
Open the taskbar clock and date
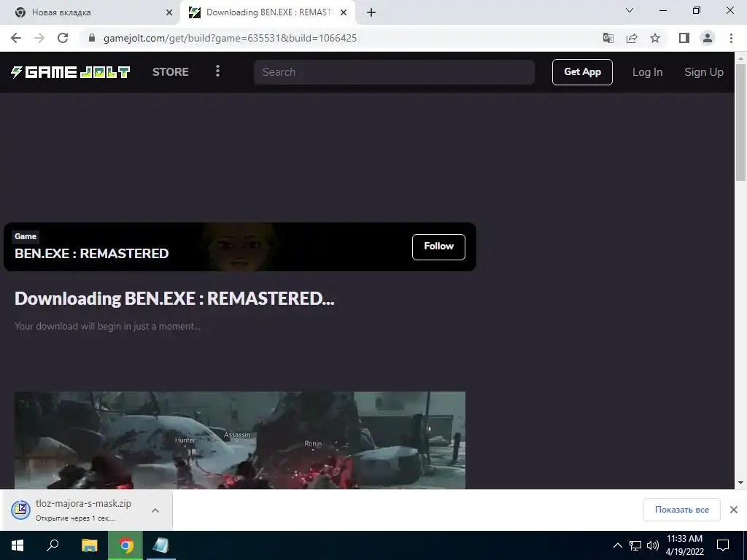click(x=684, y=545)
